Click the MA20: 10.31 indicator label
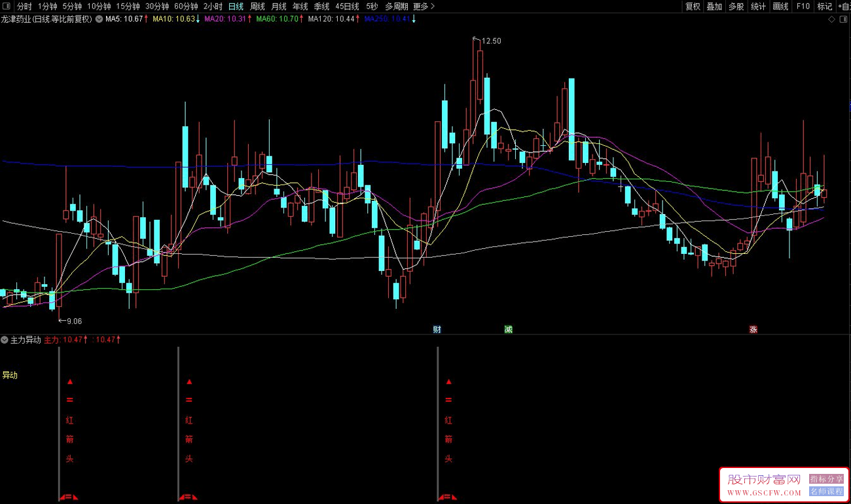This screenshot has width=851, height=504. [x=226, y=19]
